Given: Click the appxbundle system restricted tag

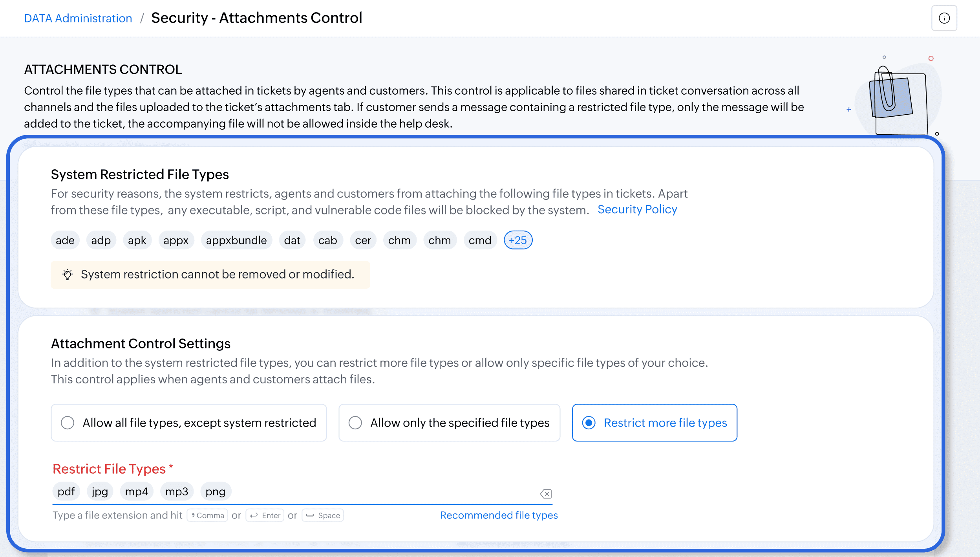Looking at the screenshot, I should coord(236,240).
